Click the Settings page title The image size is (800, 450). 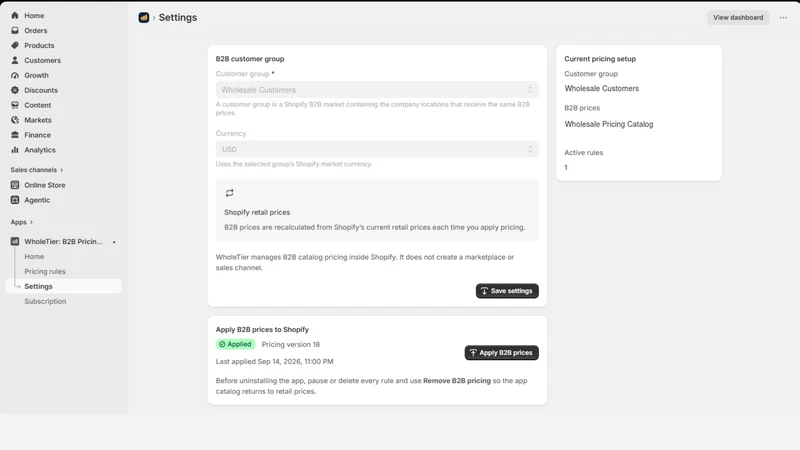[178, 17]
